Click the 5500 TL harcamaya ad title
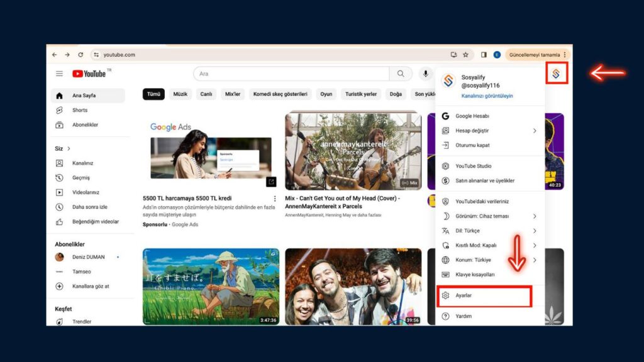This screenshot has height=362, width=644. (x=187, y=198)
